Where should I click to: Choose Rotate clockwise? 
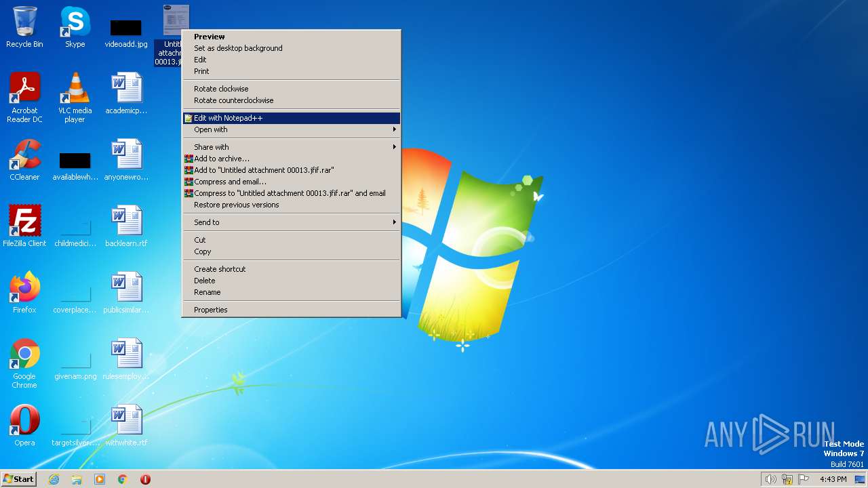pos(292,89)
